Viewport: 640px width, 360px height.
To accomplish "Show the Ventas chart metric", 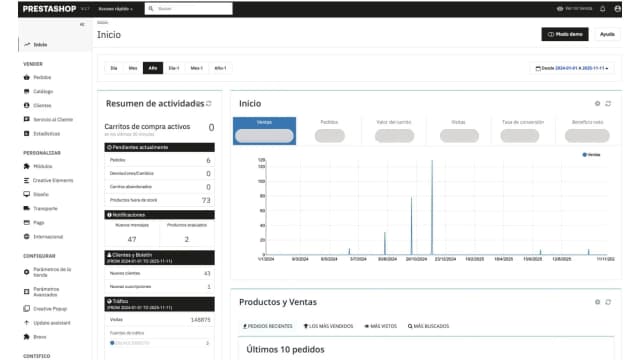I will coord(264,131).
